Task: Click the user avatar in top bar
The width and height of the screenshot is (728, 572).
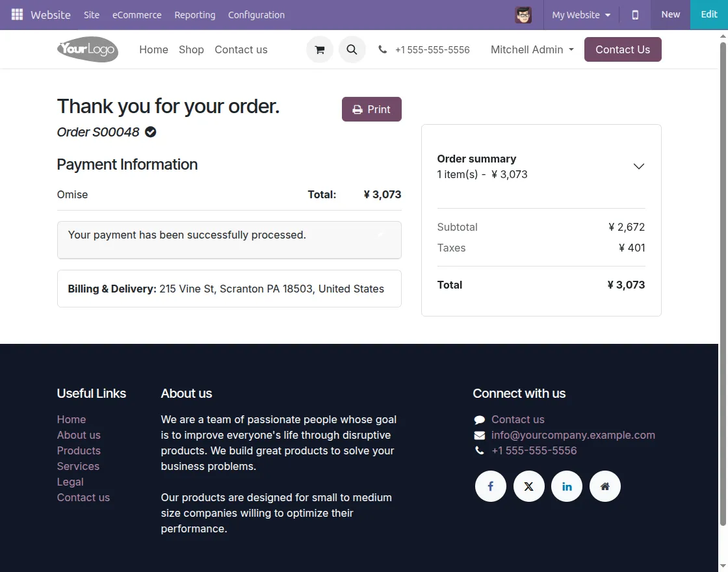Action: point(523,15)
